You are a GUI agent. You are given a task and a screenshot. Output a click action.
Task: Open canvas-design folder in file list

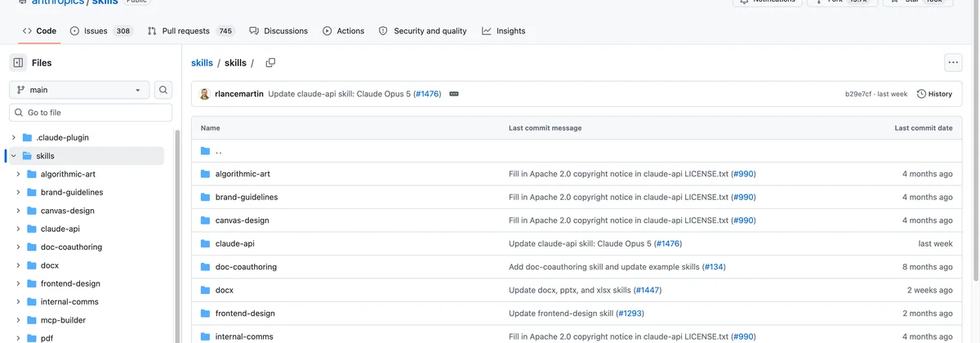(242, 220)
